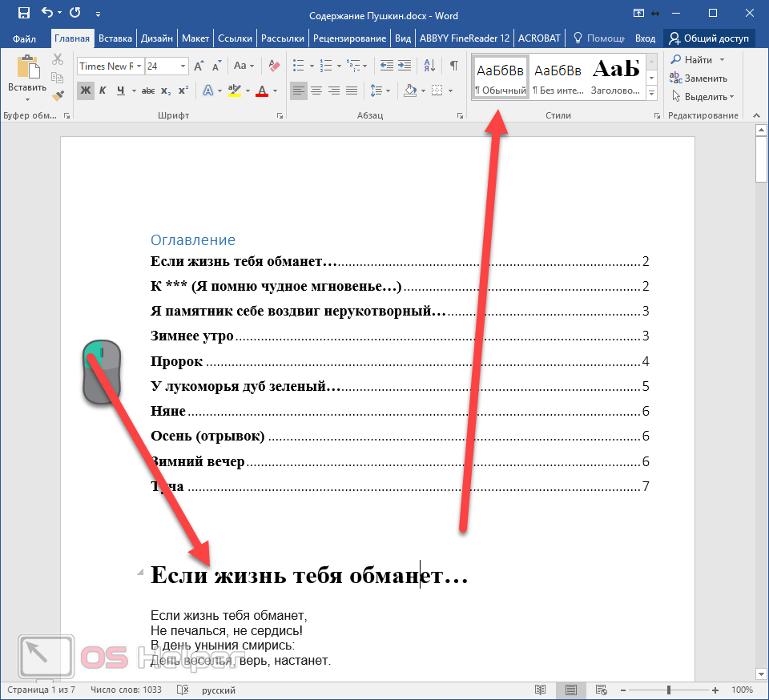This screenshot has height=700, width=769.
Task: Redo the last action
Action: pos(75,13)
